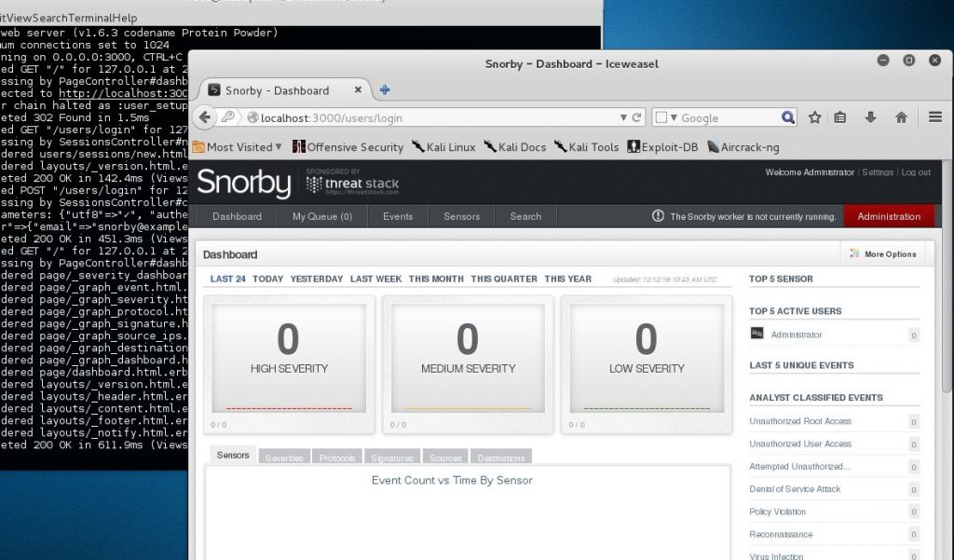
Task: Click the Threat Stack sponsor logo
Action: pyautogui.click(x=352, y=183)
